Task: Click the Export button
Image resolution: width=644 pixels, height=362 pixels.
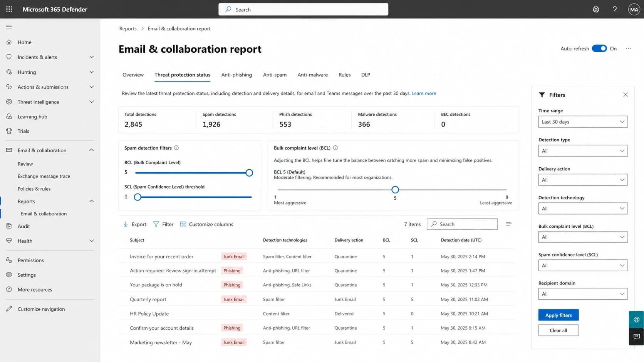Action: tap(134, 224)
